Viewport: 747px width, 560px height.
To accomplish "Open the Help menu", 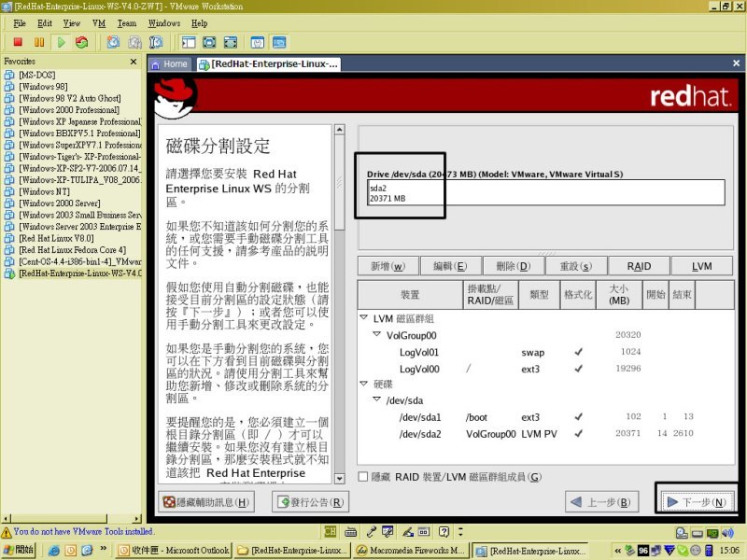I will 199,23.
